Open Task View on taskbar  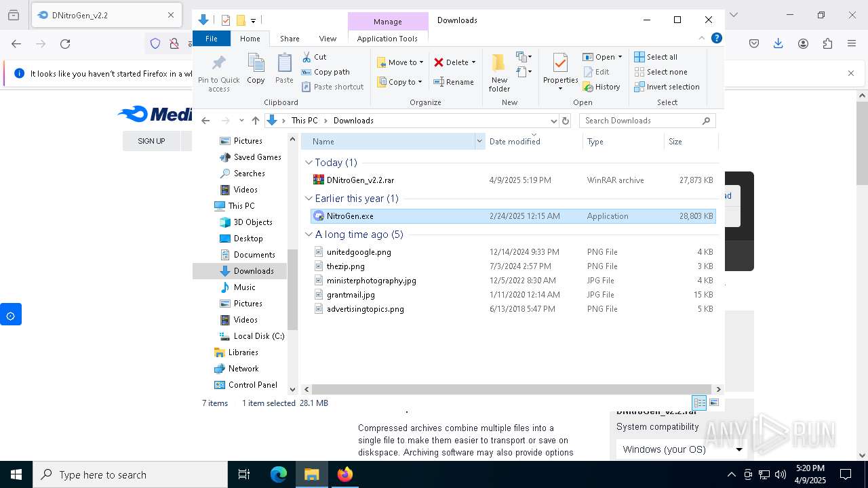[244, 474]
